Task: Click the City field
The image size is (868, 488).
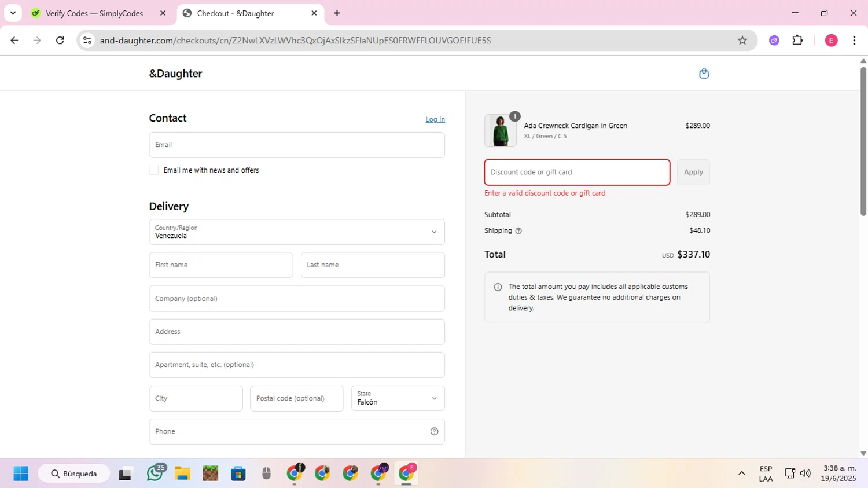Action: (196, 398)
